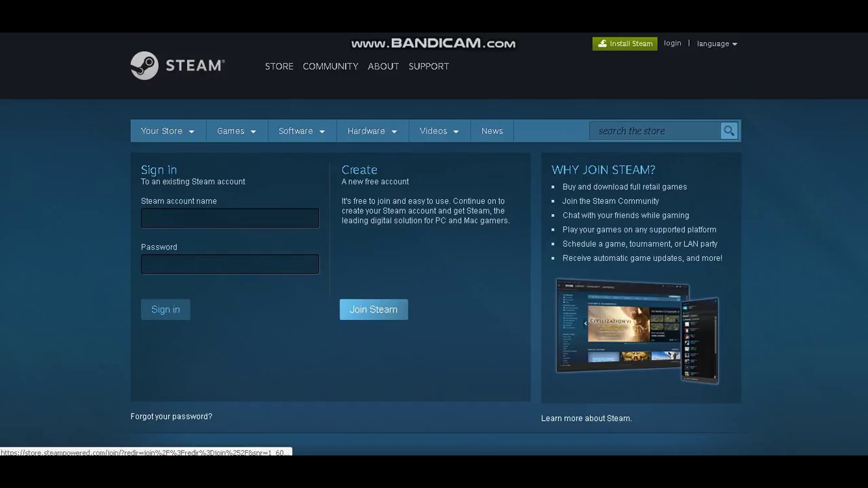The image size is (868, 488).
Task: Click the 'Create' heading text
Action: 359,170
